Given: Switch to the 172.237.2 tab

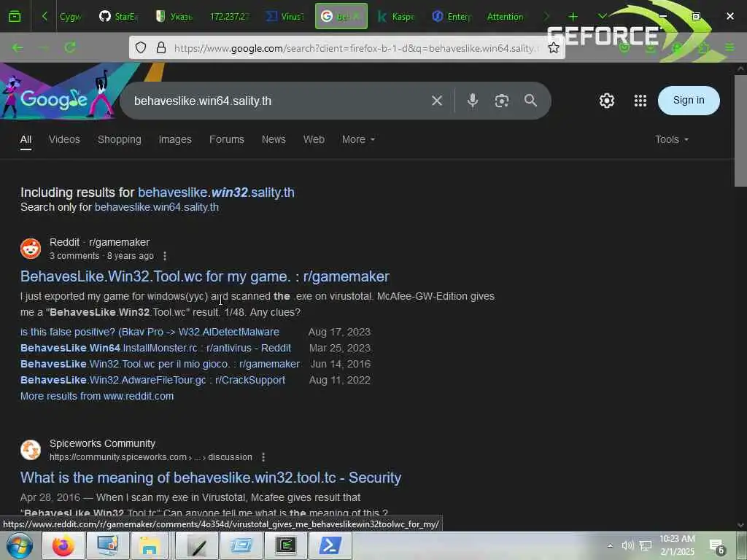Looking at the screenshot, I should (230, 17).
